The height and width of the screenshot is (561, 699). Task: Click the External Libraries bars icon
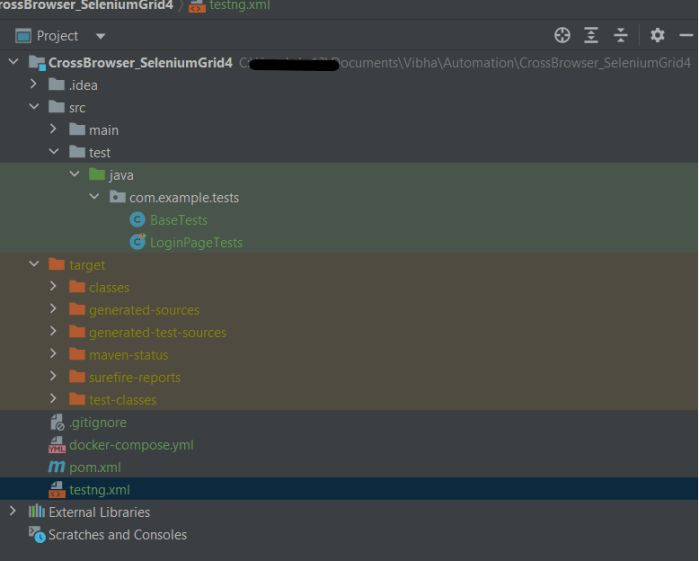tap(37, 511)
